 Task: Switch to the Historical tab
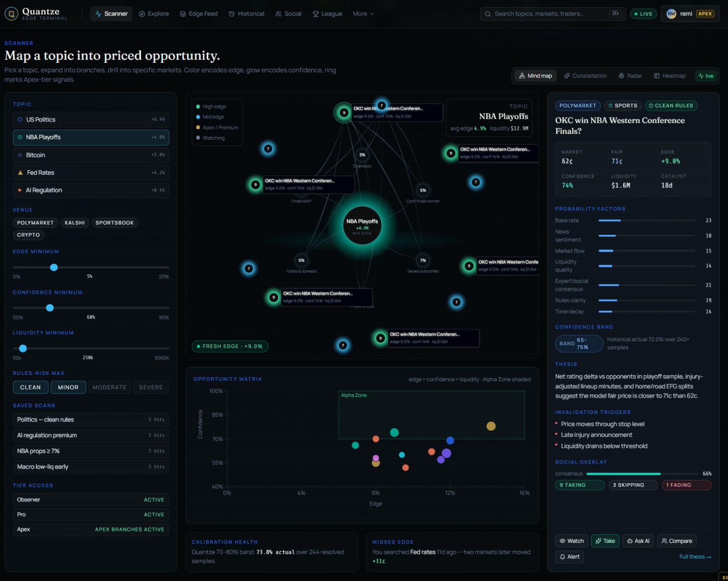click(x=247, y=14)
